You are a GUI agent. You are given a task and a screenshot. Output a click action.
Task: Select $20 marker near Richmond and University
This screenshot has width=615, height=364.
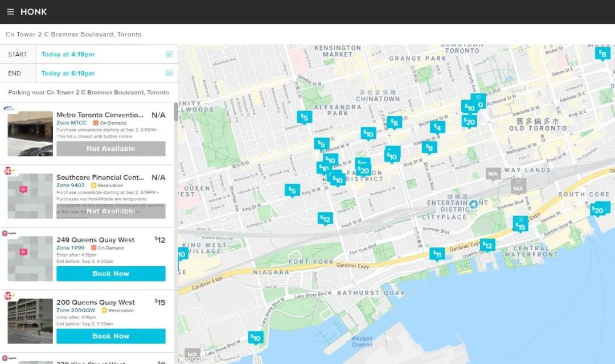(x=469, y=122)
